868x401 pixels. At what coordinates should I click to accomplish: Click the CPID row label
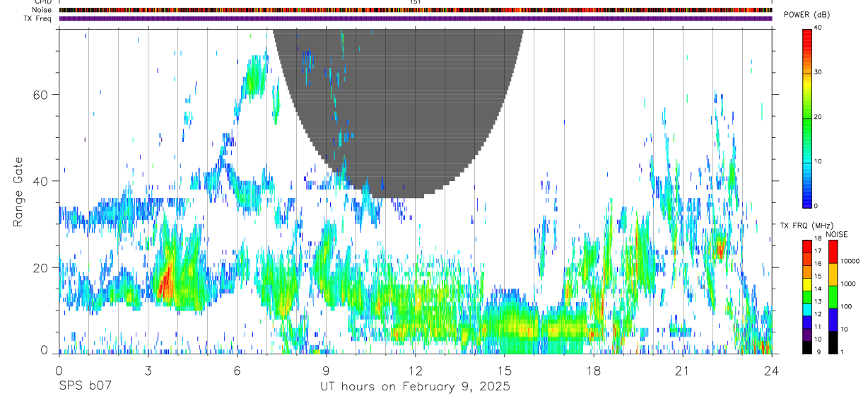tap(42, 2)
